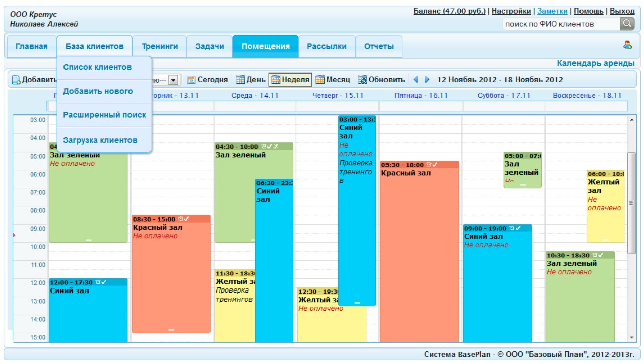Click checkmark icon on 09:00 - 19:00 event
This screenshot has height=364, width=644.
518,228
